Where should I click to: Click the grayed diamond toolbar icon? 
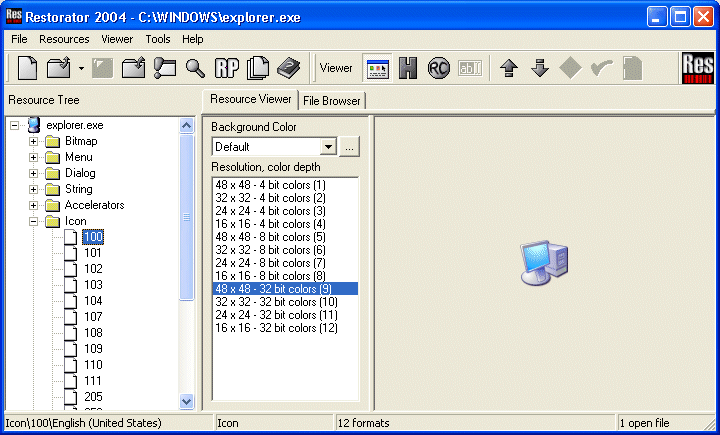[570, 68]
